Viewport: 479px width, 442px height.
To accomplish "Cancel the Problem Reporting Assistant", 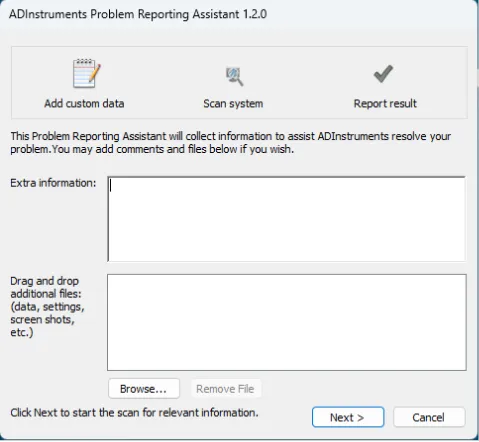I will tap(429, 417).
